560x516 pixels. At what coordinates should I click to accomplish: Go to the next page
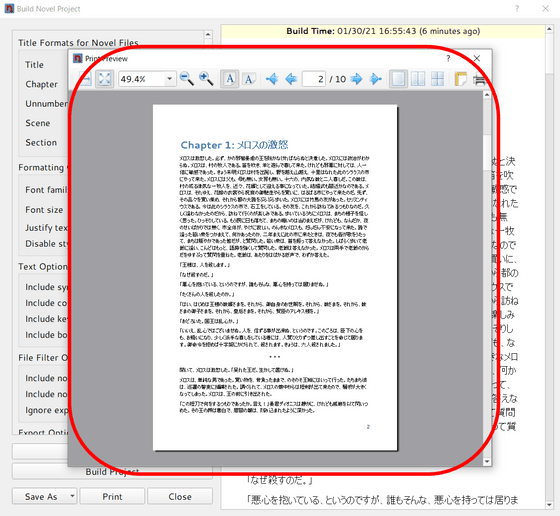(x=356, y=79)
